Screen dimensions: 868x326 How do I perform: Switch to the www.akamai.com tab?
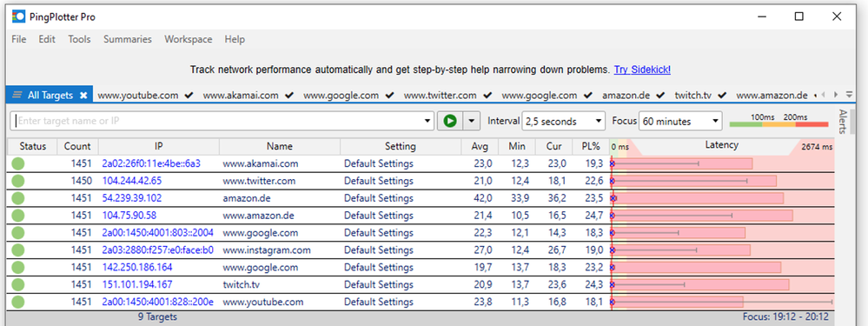point(241,96)
